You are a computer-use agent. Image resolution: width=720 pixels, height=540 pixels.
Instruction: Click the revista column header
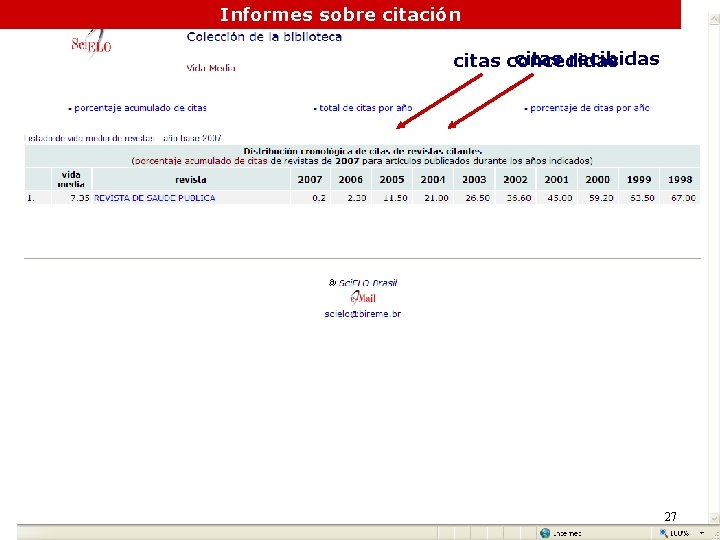coord(191,180)
